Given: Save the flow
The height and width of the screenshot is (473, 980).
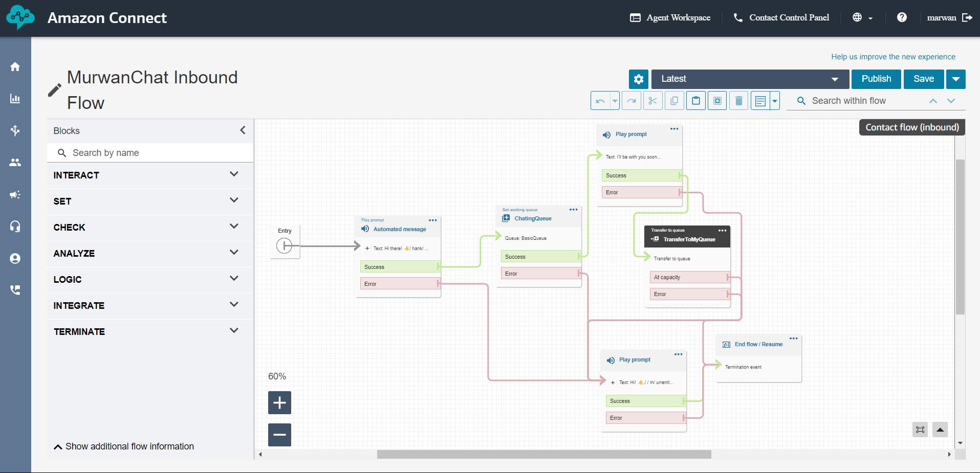Looking at the screenshot, I should coord(924,79).
